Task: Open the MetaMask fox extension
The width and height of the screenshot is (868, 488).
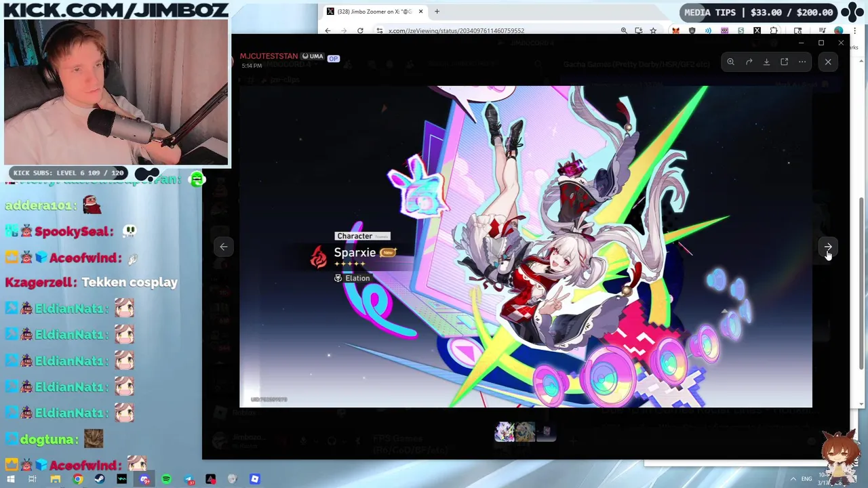Action: point(675,30)
